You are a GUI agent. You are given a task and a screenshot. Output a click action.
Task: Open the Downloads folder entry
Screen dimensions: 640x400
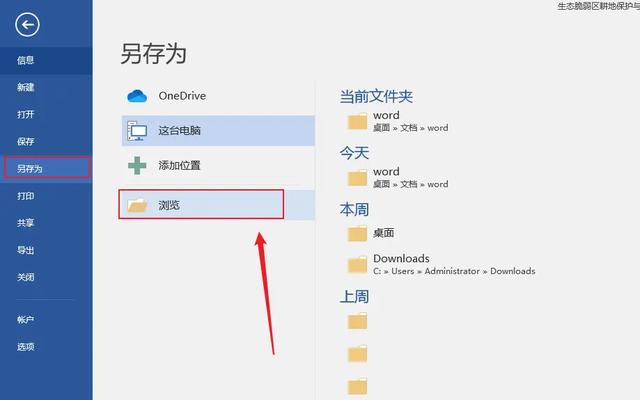(x=401, y=258)
